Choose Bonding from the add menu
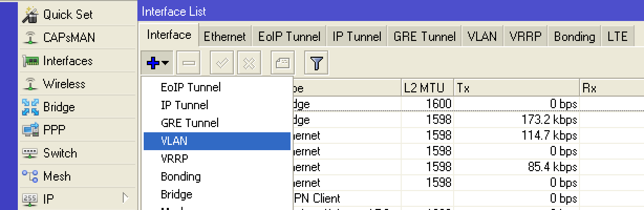 [x=217, y=176]
